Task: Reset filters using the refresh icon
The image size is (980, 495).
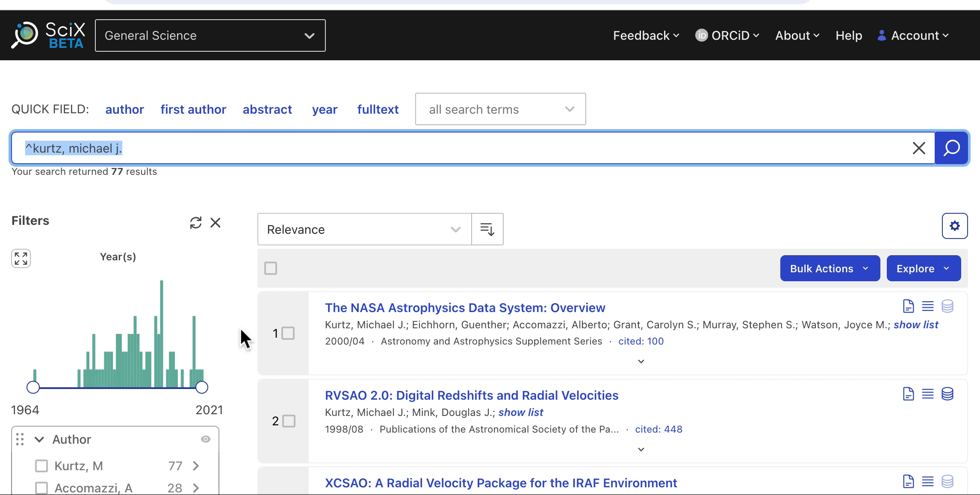Action: pos(195,223)
